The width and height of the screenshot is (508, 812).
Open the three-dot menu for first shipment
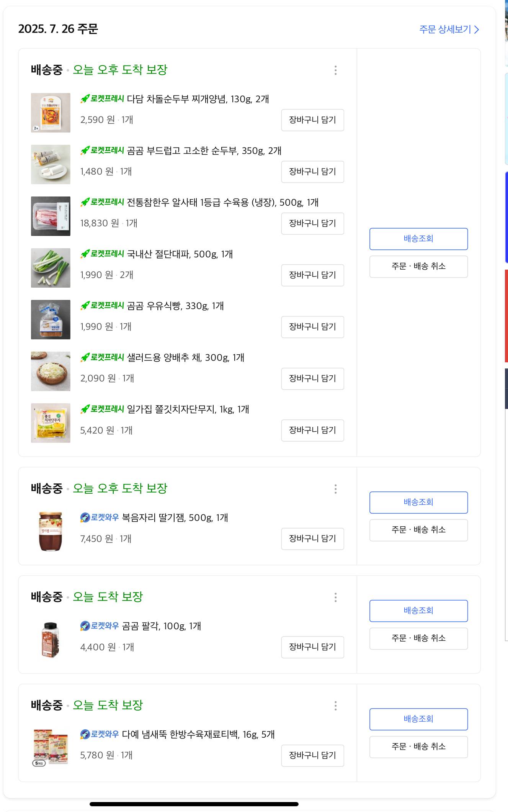335,70
